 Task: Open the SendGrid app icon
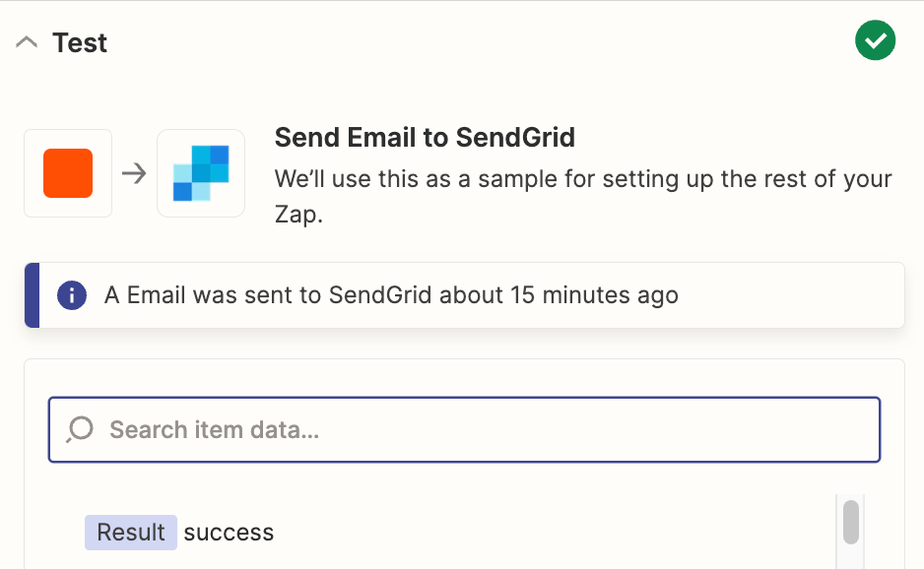point(201,173)
